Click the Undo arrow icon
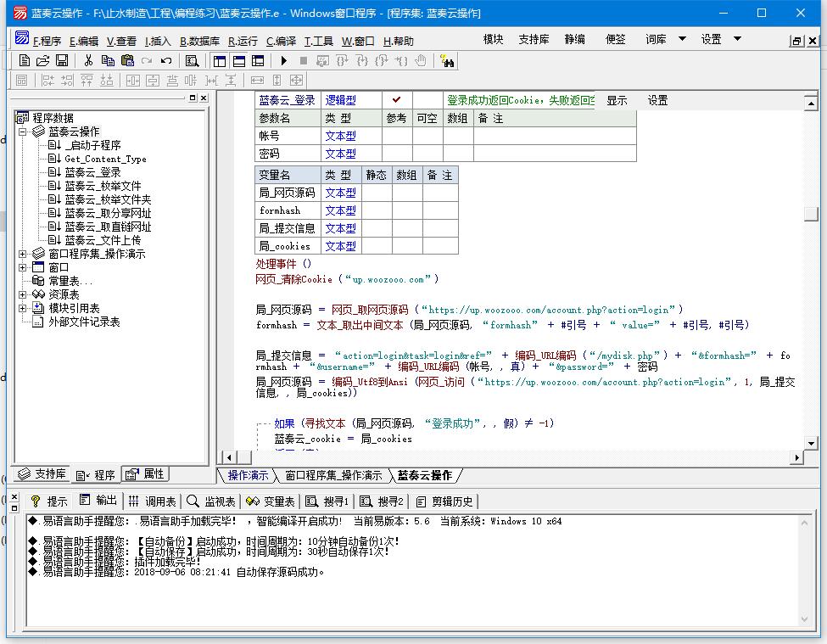This screenshot has width=827, height=644. (166, 60)
